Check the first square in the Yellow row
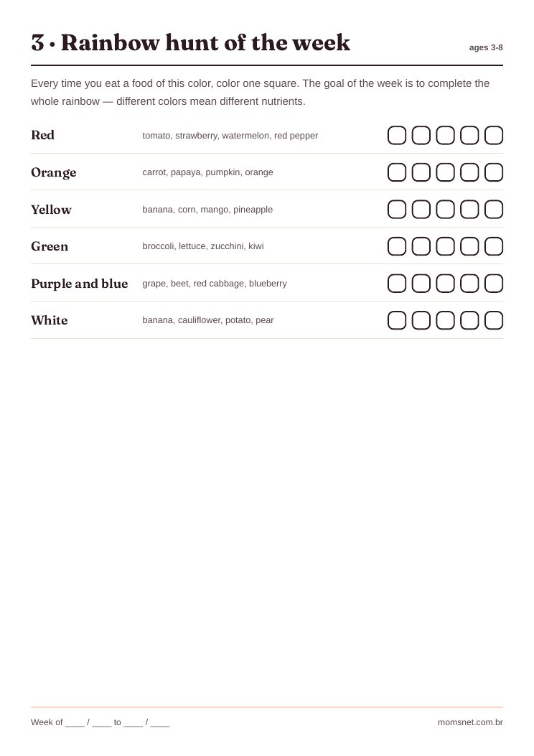Screen dimensions: 534x756 click(397, 209)
